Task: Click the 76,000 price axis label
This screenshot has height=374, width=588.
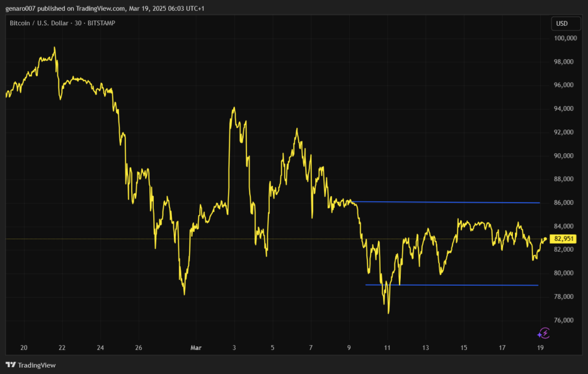Action: point(565,320)
